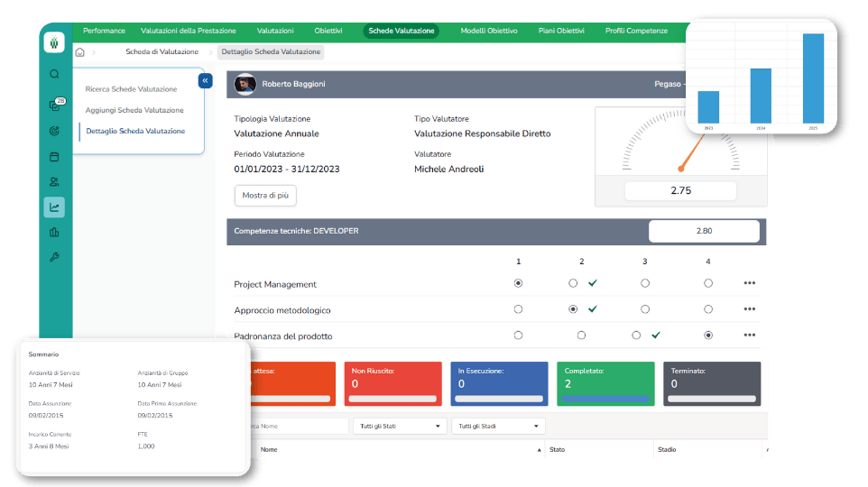Open more options for Project Management row

point(749,283)
